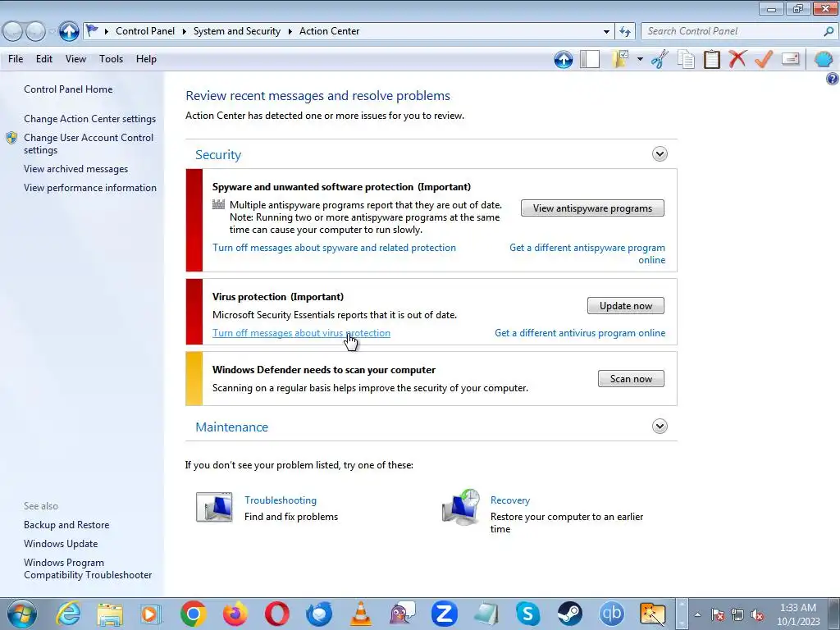
Task: Click the blue shell icon in toolbar
Action: pyautogui.click(x=824, y=59)
